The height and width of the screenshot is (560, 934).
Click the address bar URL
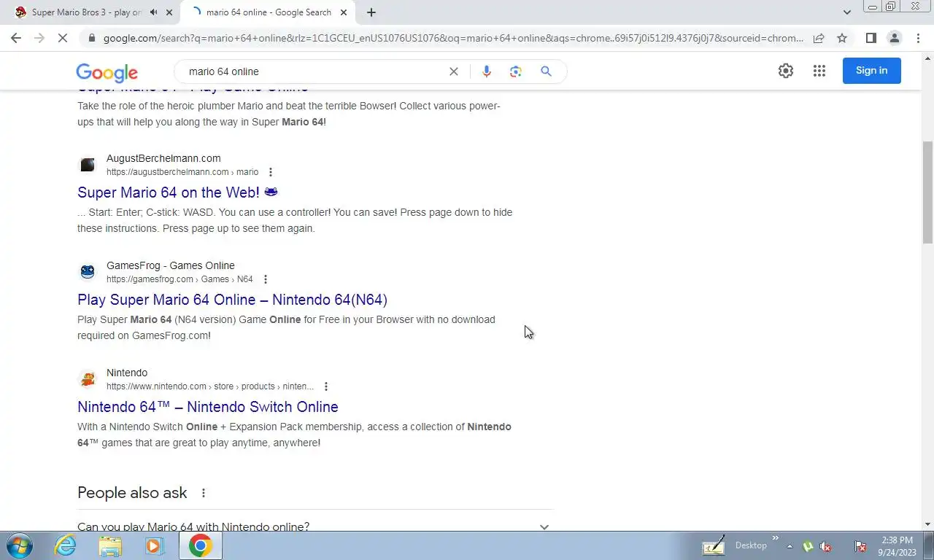pyautogui.click(x=453, y=38)
